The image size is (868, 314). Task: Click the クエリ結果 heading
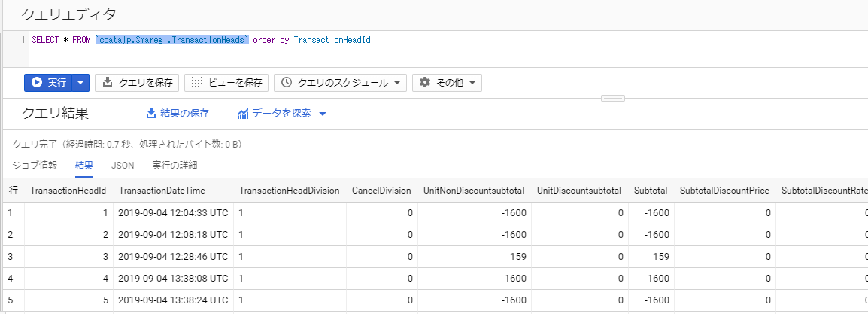pyautogui.click(x=55, y=114)
